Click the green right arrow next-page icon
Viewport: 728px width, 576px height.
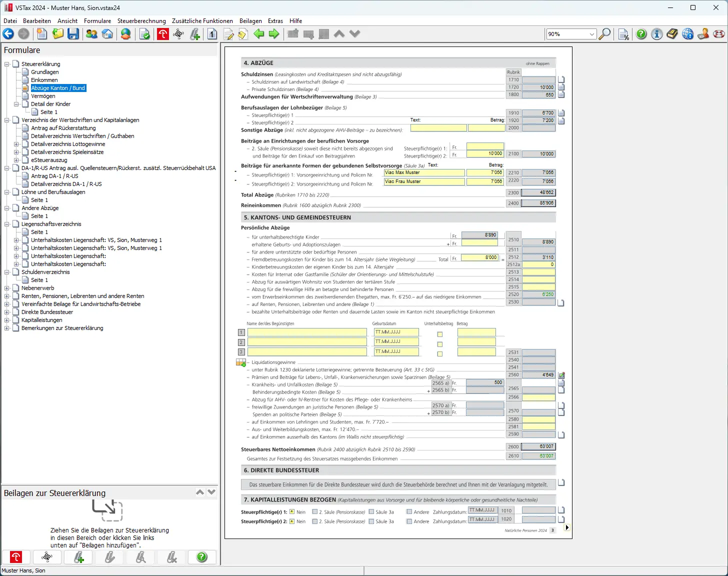274,34
